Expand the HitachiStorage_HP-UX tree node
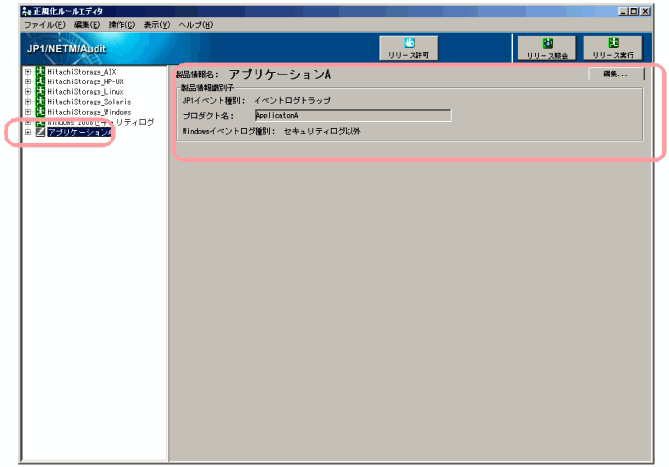 coord(28,81)
